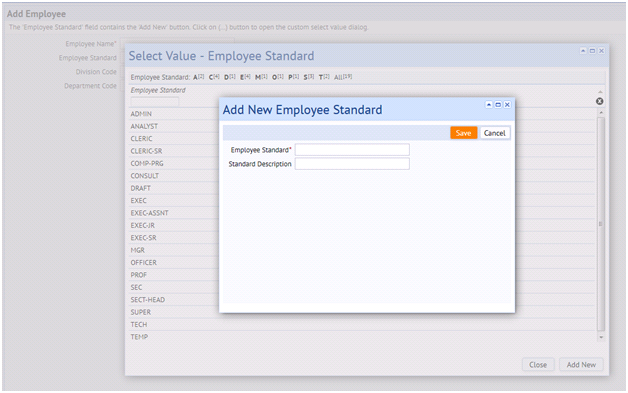Select EXEC-SR from the list

click(143, 238)
